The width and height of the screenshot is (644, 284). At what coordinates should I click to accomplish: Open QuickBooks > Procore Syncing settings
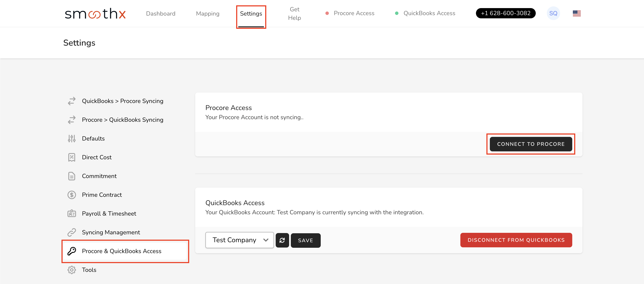click(125, 101)
